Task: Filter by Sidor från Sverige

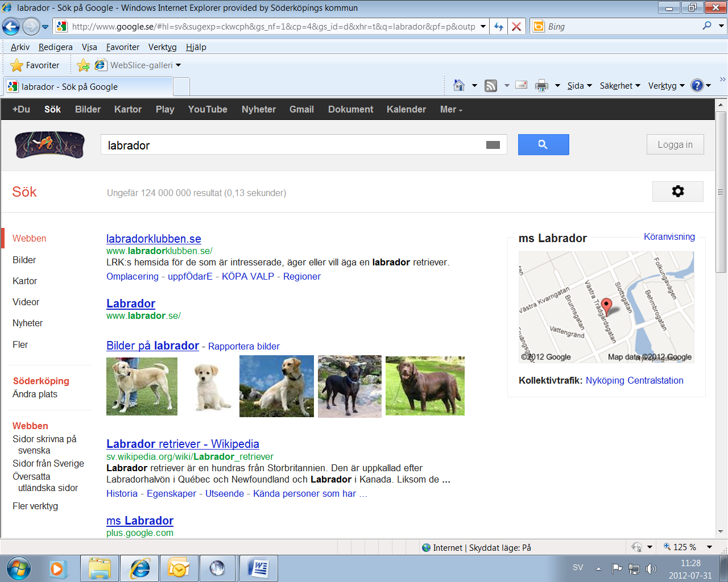Action: (48, 463)
